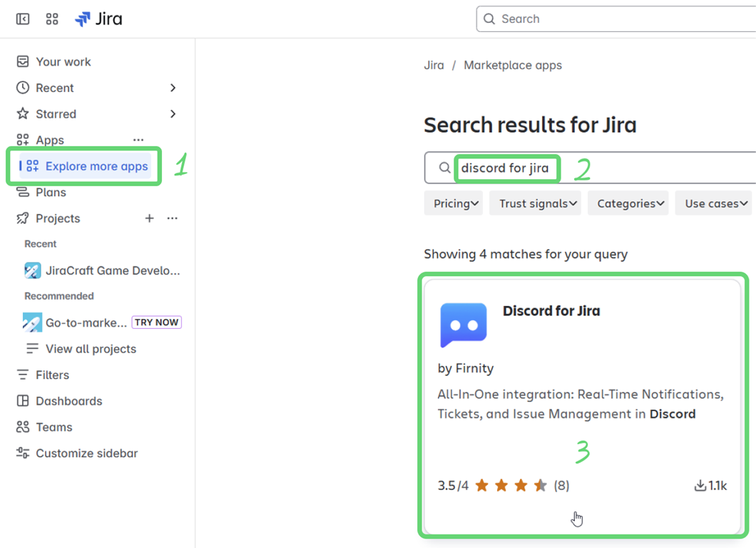Screen dimensions: 756x548
Task: Click the plus icon next to Projects
Action: point(149,218)
